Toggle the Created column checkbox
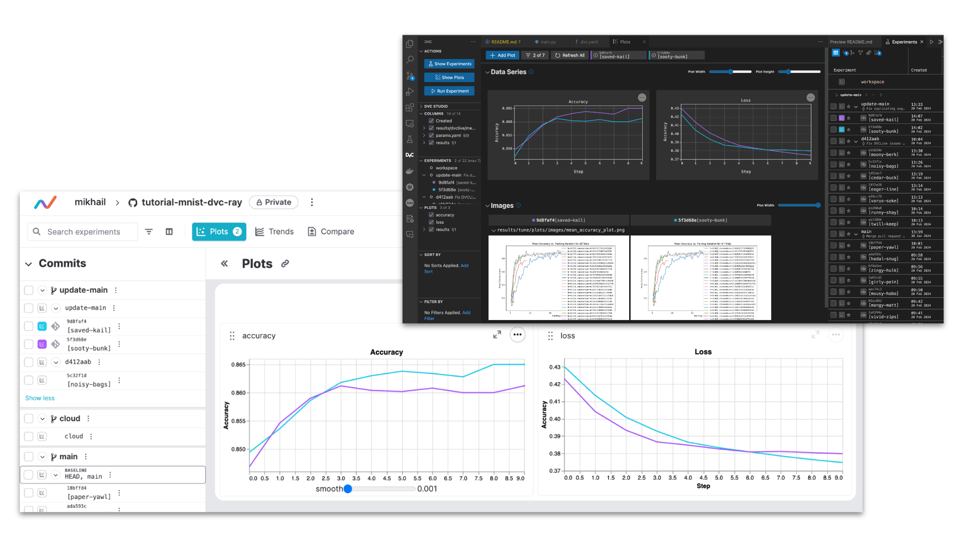The width and height of the screenshot is (980, 556). coord(431,121)
